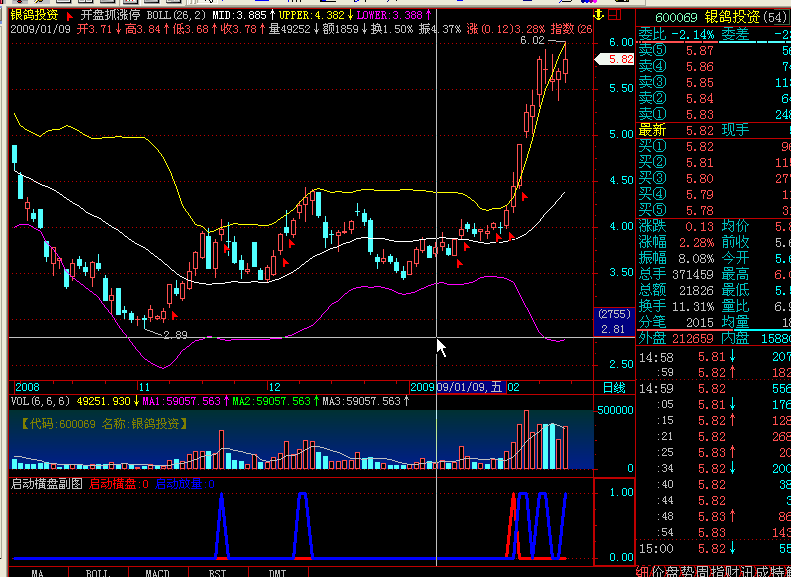Click the :44 trade tick row

[714, 500]
